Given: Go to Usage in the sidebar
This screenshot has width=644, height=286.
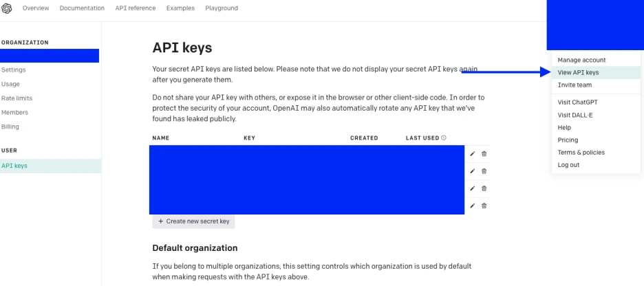Looking at the screenshot, I should pos(11,84).
